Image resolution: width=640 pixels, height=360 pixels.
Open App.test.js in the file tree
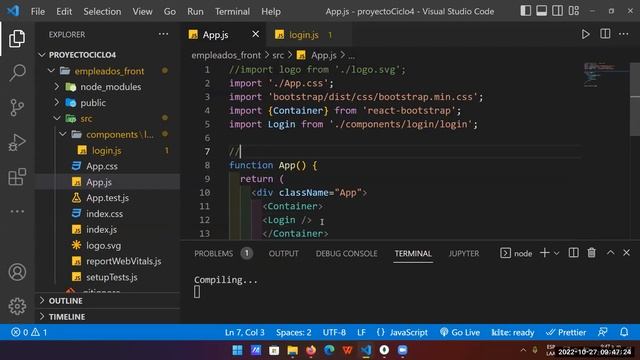pyautogui.click(x=107, y=198)
